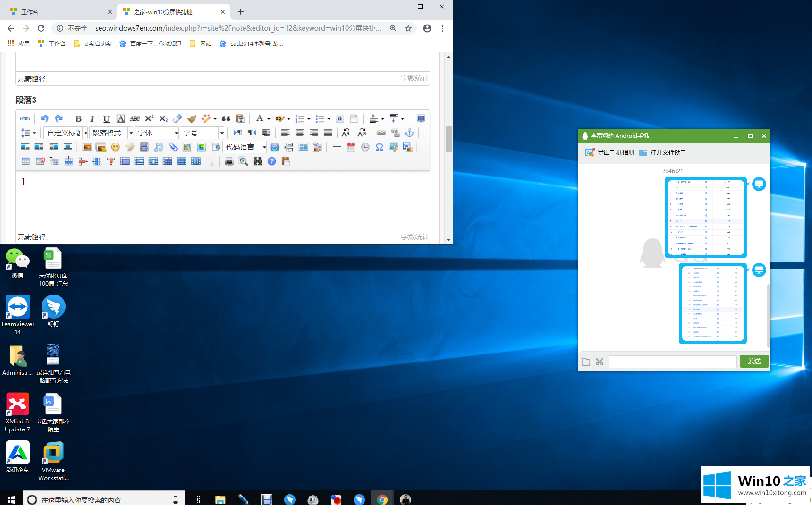The height and width of the screenshot is (505, 812).
Task: Insert attachment paperclip icon
Action: [173, 147]
